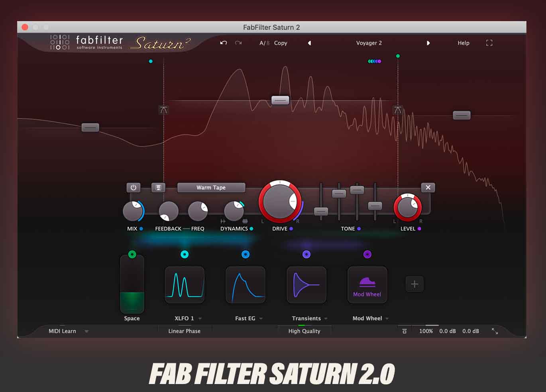Image resolution: width=546 pixels, height=392 pixels.
Task: Click the large DRIVE knob
Action: [280, 202]
